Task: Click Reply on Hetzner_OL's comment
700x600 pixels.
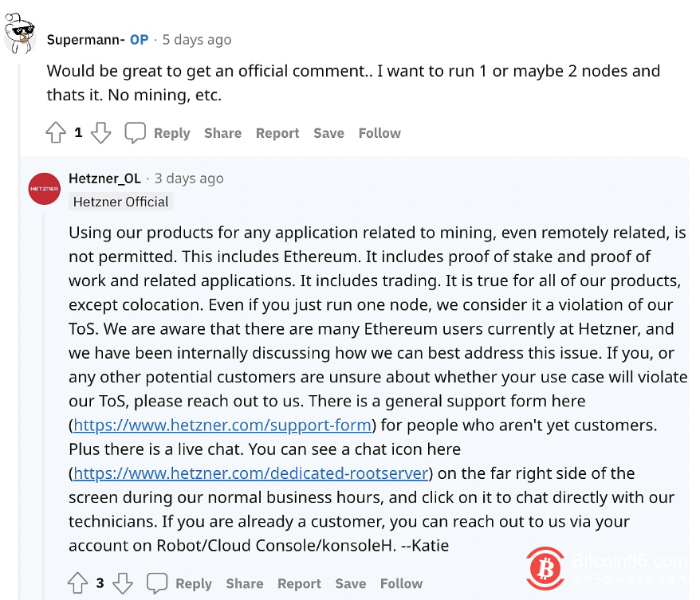Action: 194,583
